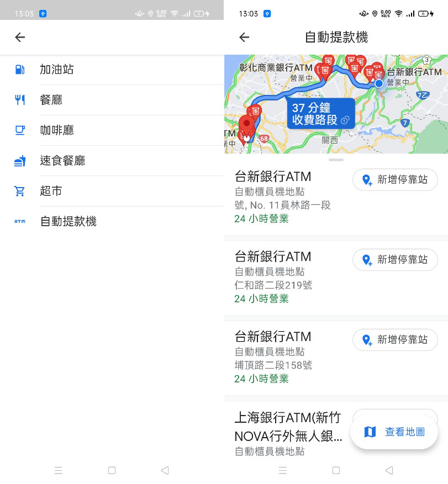Open 上海銀行ATM 新竹NOVA listing
The image size is (448, 484).
coord(289,434)
